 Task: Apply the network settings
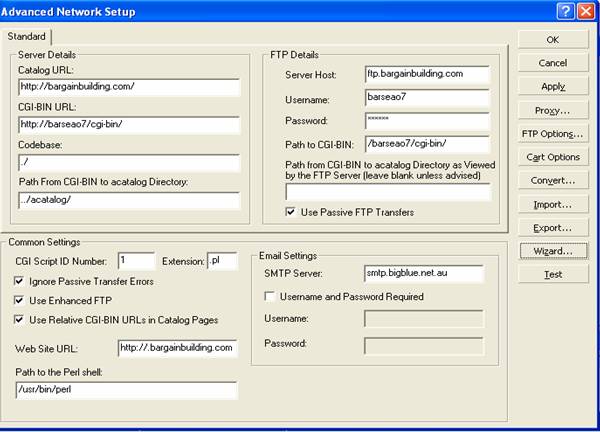[553, 86]
